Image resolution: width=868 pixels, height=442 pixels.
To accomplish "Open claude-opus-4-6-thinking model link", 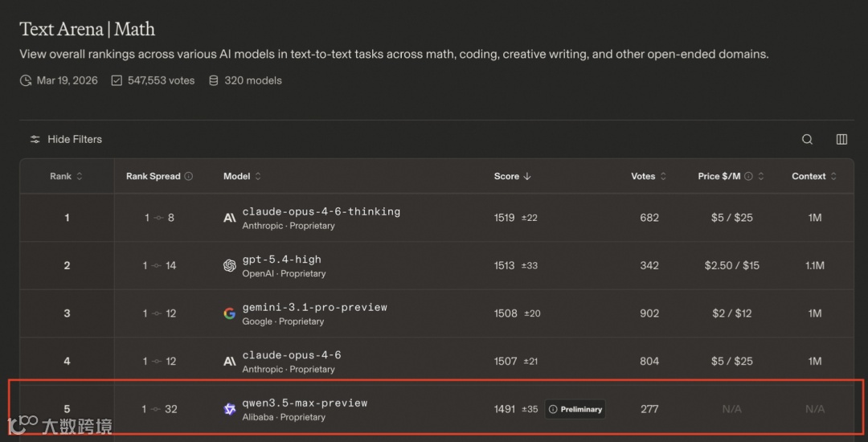I will pyautogui.click(x=321, y=212).
